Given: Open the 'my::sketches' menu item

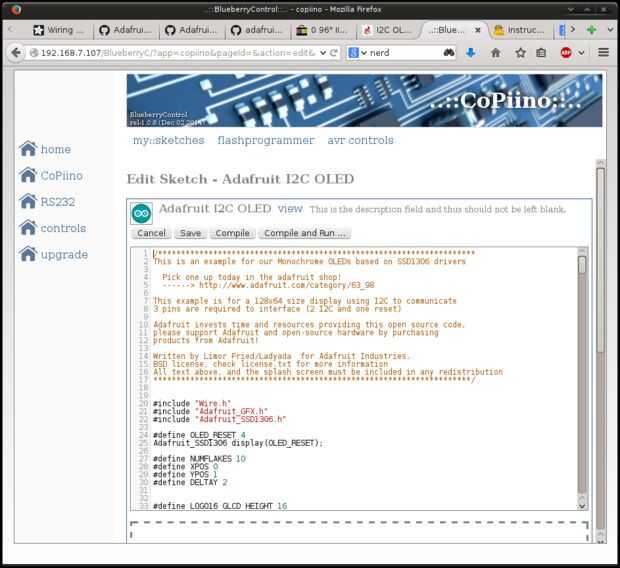Looking at the screenshot, I should [x=168, y=140].
